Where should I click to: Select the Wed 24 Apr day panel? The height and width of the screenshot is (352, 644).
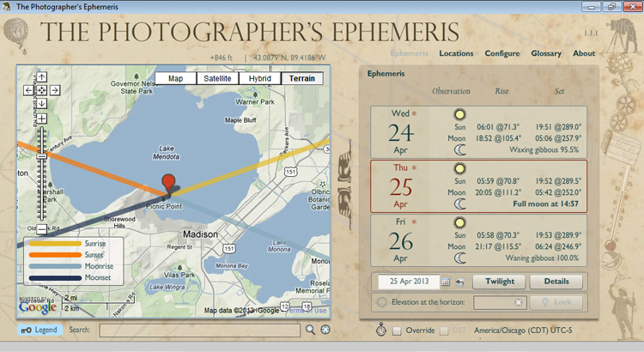pos(478,132)
